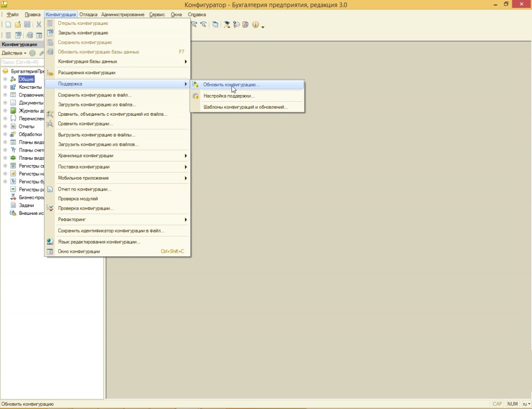Open the Окна menu

point(177,15)
